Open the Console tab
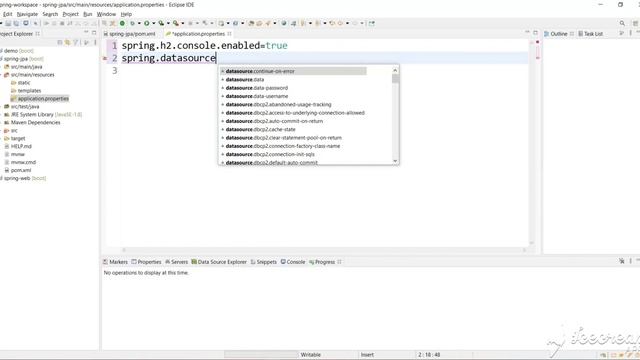Screen dimensions: 640x360 point(293,262)
